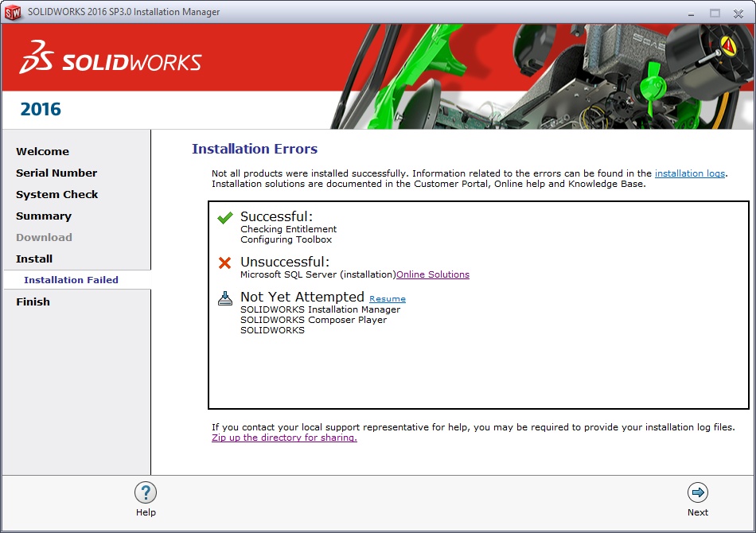Click the 2016 version label
This screenshot has width=756, height=533.
click(x=41, y=110)
